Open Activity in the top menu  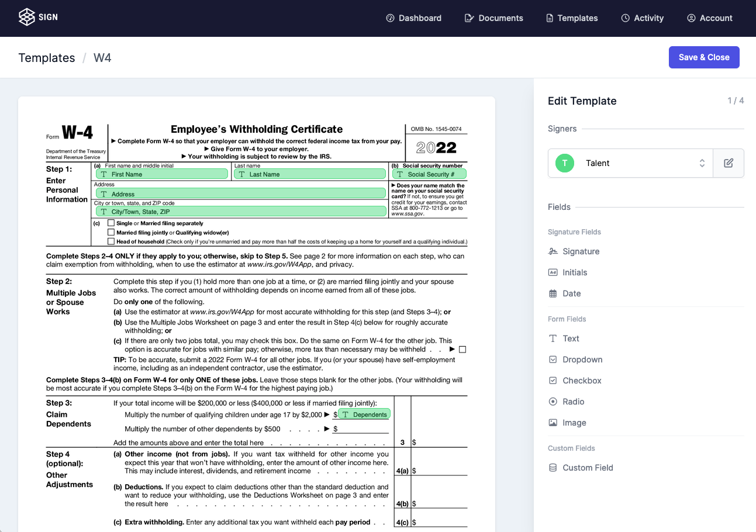coord(643,18)
